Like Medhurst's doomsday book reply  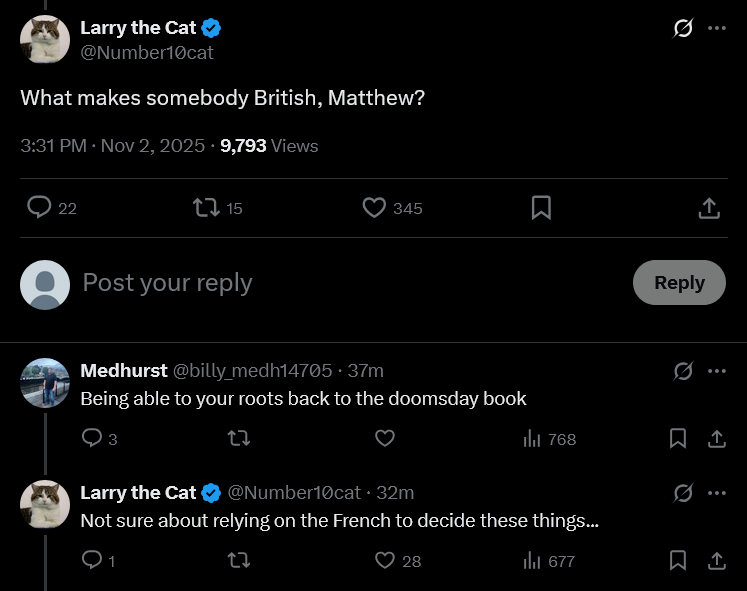pyautogui.click(x=385, y=438)
